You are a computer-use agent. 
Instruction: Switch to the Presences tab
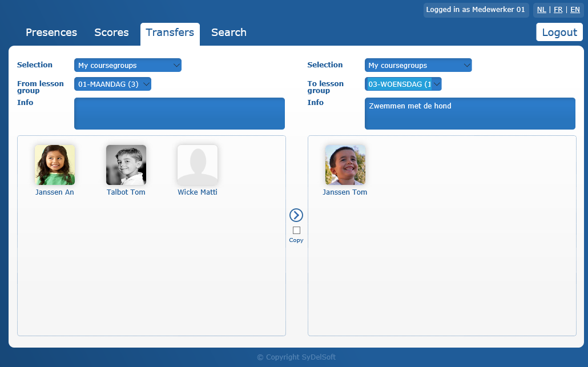[x=51, y=33]
